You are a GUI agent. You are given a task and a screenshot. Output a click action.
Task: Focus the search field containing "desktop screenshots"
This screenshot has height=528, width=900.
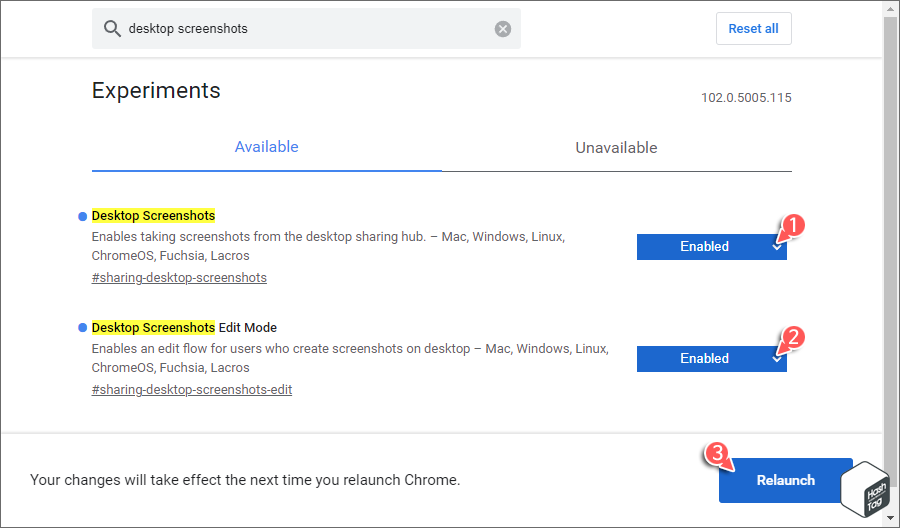[x=306, y=29]
